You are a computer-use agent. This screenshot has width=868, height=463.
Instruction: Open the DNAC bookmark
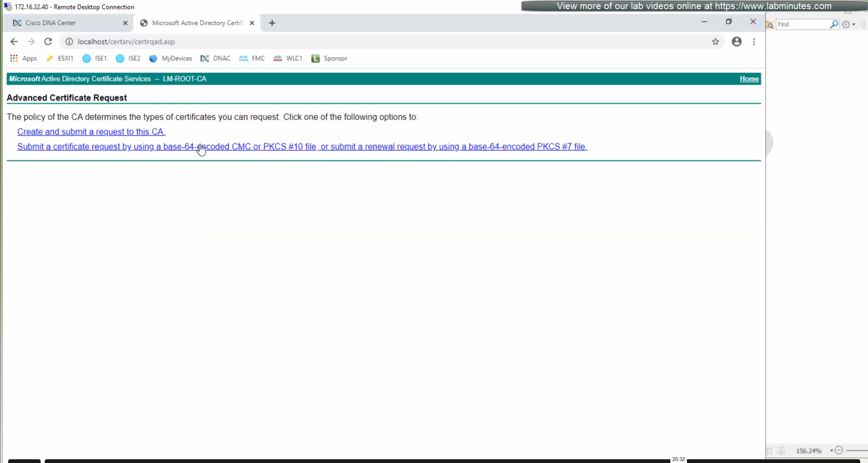[215, 58]
